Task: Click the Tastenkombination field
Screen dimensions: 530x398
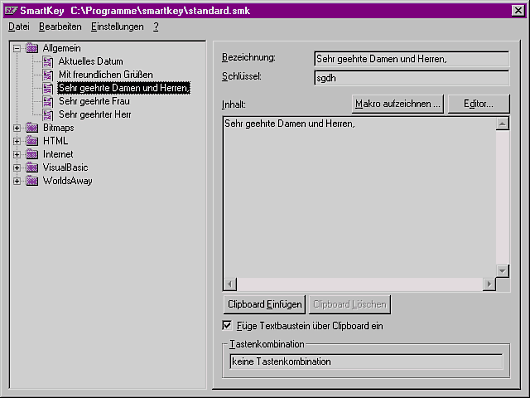Action: [x=366, y=362]
